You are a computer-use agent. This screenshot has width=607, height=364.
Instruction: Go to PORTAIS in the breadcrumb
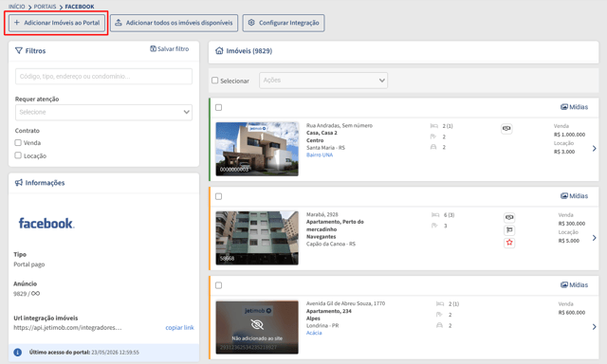click(45, 7)
